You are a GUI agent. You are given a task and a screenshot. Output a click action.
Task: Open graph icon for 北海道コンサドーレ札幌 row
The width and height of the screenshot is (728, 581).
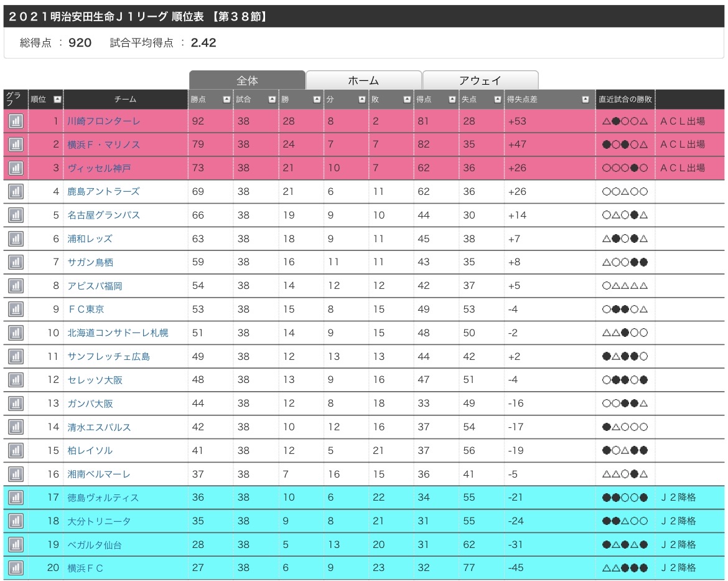coord(16,333)
